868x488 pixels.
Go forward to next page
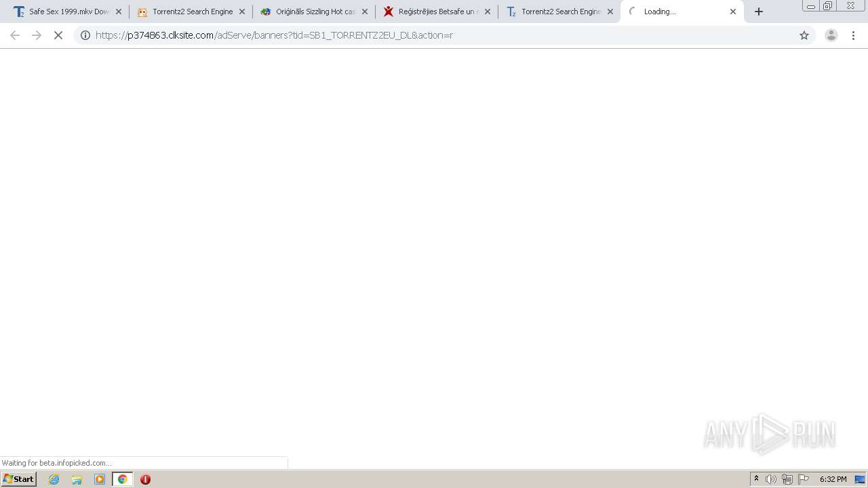click(37, 35)
